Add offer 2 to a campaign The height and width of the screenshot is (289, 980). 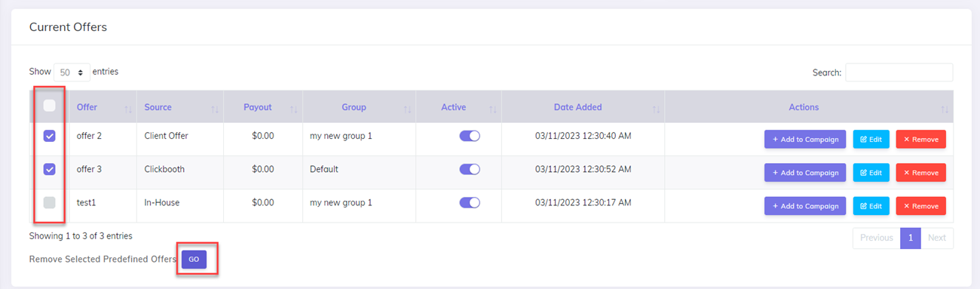click(805, 140)
